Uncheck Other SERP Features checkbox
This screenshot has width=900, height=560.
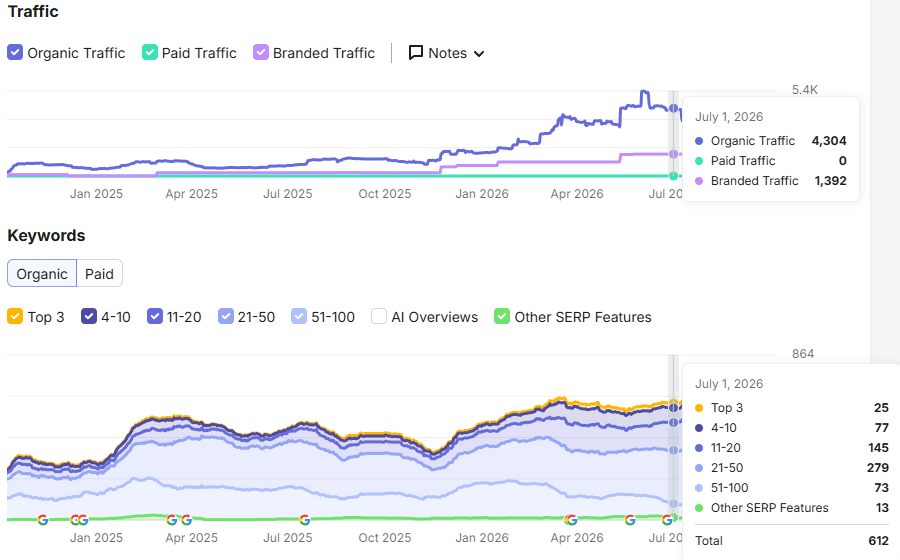[x=502, y=316]
